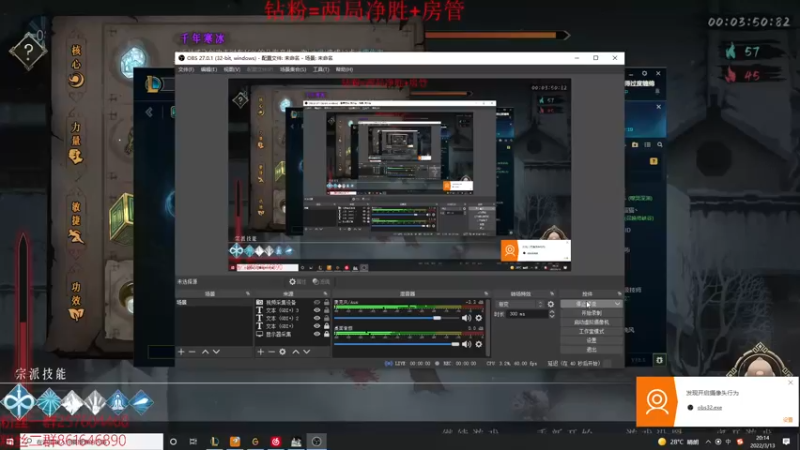Open League of Legends taskbar icon
This screenshot has width=800, height=450.
click(x=215, y=441)
